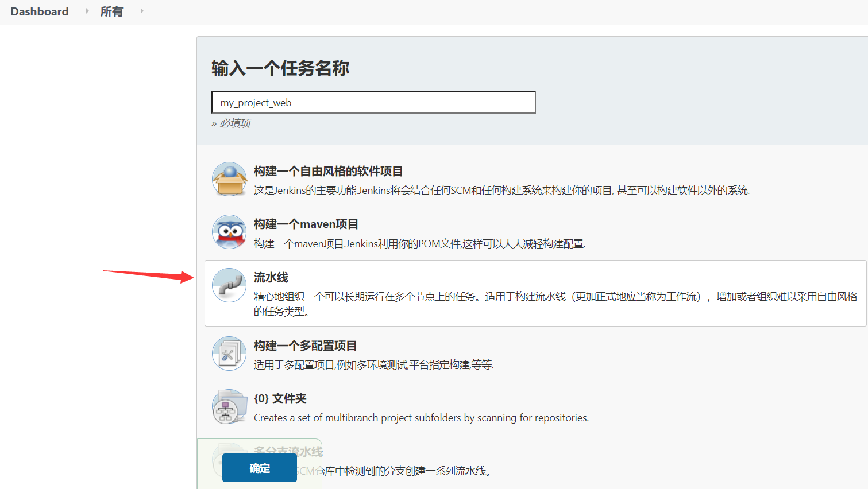Click the 构建一个maven项目 heading link
Image resolution: width=868 pixels, height=489 pixels.
click(x=306, y=224)
